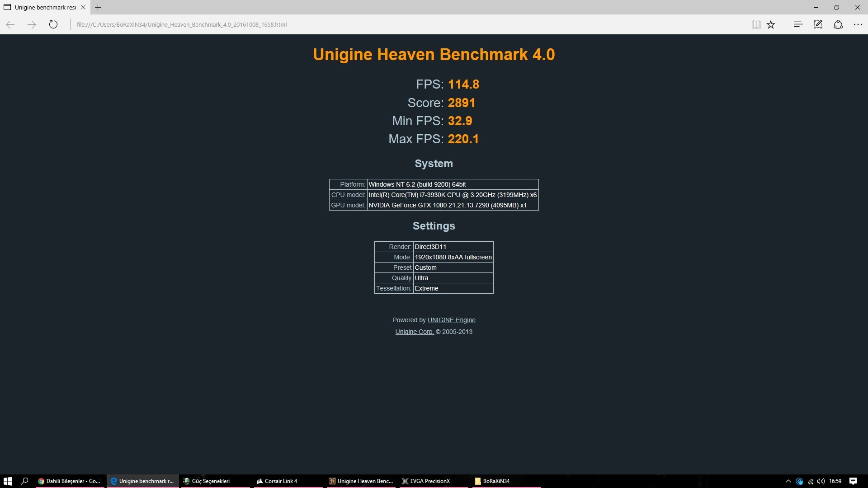
Task: Open the Windows Start menu
Action: [x=8, y=481]
